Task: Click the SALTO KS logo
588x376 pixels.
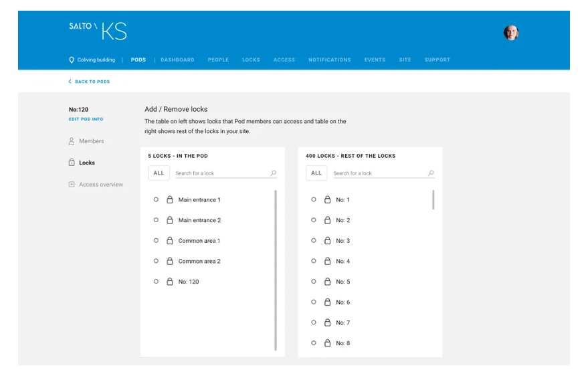Action: [x=98, y=31]
